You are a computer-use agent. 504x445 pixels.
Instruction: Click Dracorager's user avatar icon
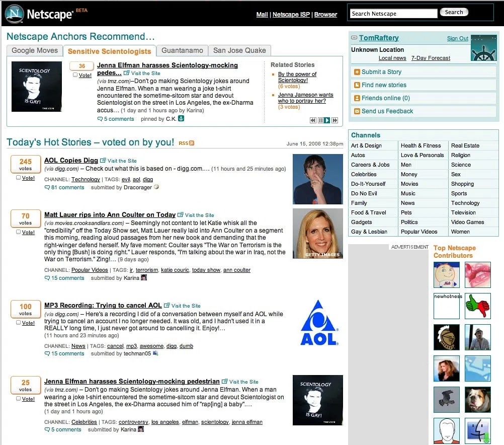tap(156, 187)
